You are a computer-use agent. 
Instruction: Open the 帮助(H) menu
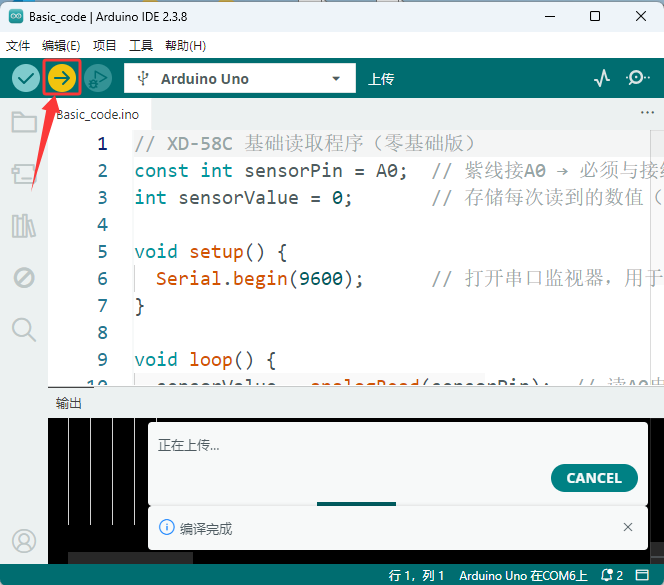pos(185,46)
